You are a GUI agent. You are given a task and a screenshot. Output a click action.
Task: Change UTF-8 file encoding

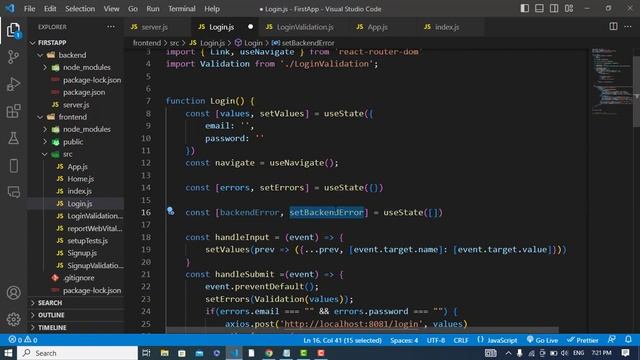click(436, 340)
